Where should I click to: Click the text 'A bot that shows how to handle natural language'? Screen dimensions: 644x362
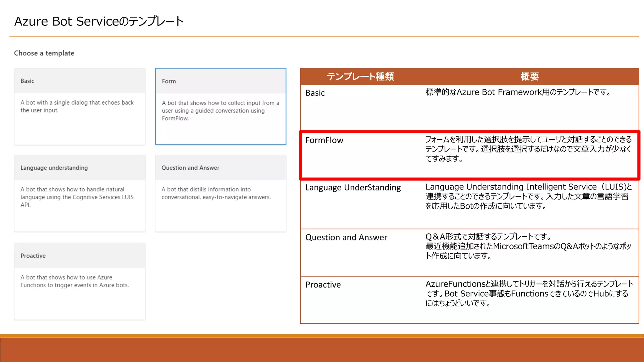(x=77, y=197)
